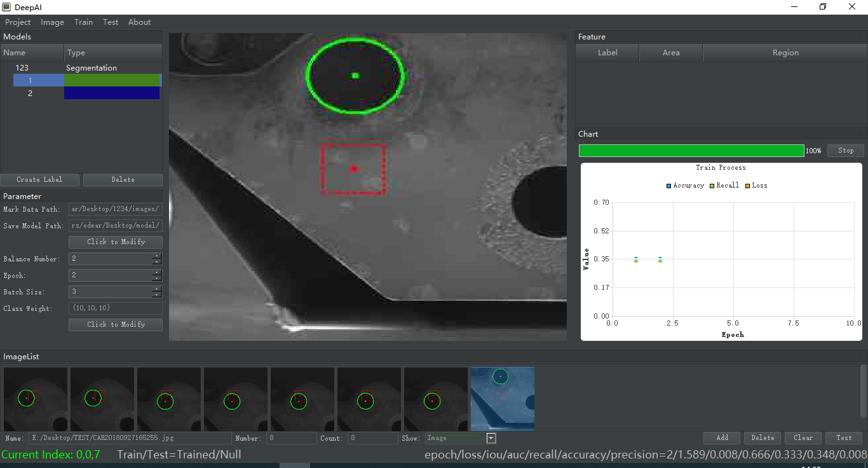Screen dimensions: 868x468
Task: Select model 123 in Models list
Action: point(22,68)
